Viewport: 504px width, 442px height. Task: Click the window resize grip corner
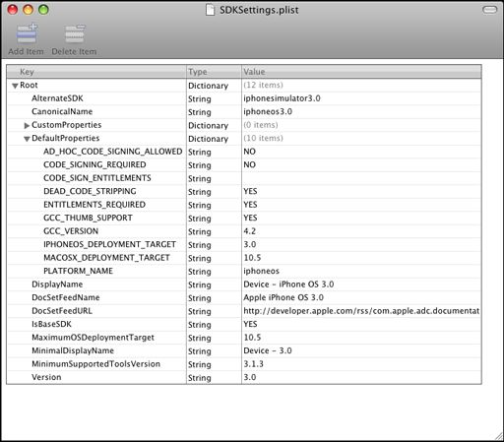point(498,436)
